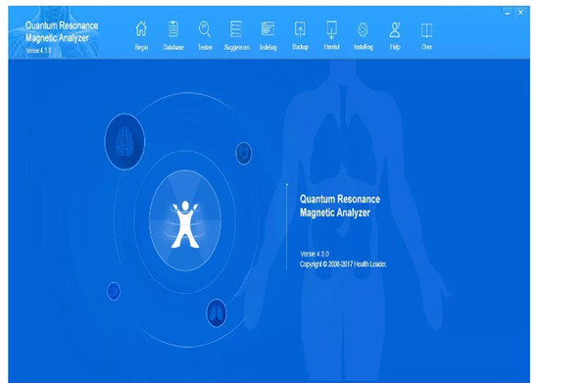Viewport: 588px width, 383px height.
Task: Open the Begin home icon
Action: tap(141, 29)
